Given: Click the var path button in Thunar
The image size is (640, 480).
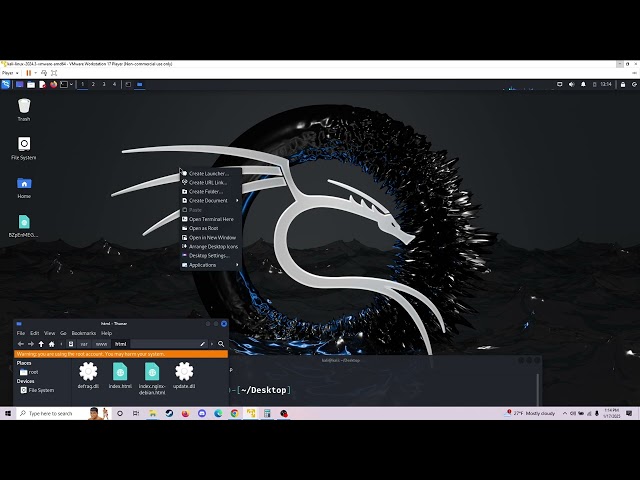Looking at the screenshot, I should [84, 344].
